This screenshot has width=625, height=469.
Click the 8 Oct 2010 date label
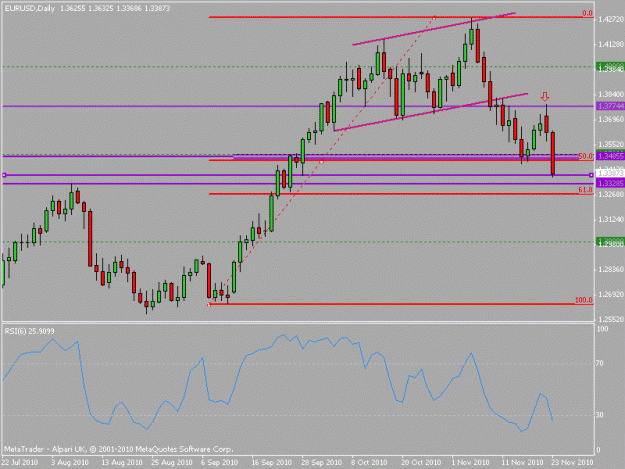pos(369,462)
